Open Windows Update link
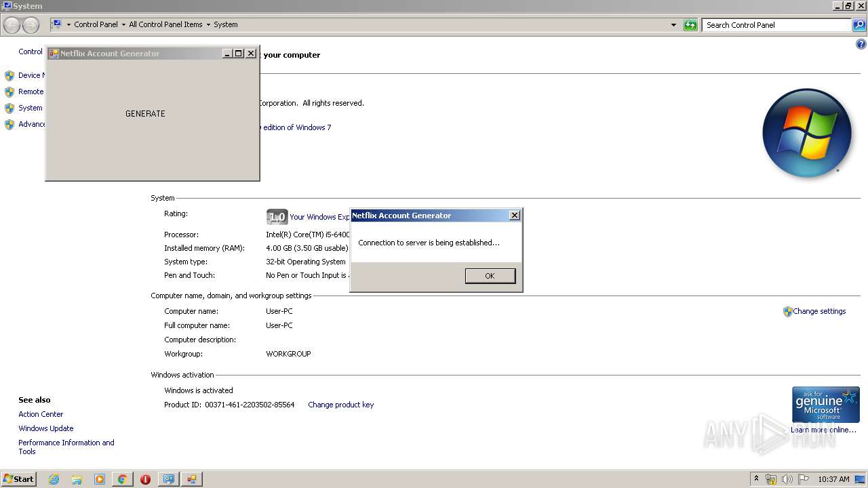The image size is (868, 488). (x=46, y=428)
